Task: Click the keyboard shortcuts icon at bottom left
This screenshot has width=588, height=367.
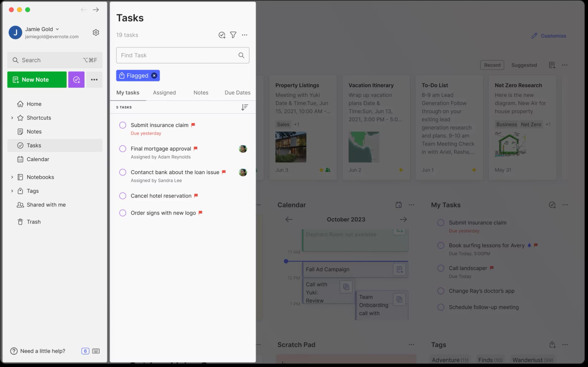Action: [x=96, y=351]
